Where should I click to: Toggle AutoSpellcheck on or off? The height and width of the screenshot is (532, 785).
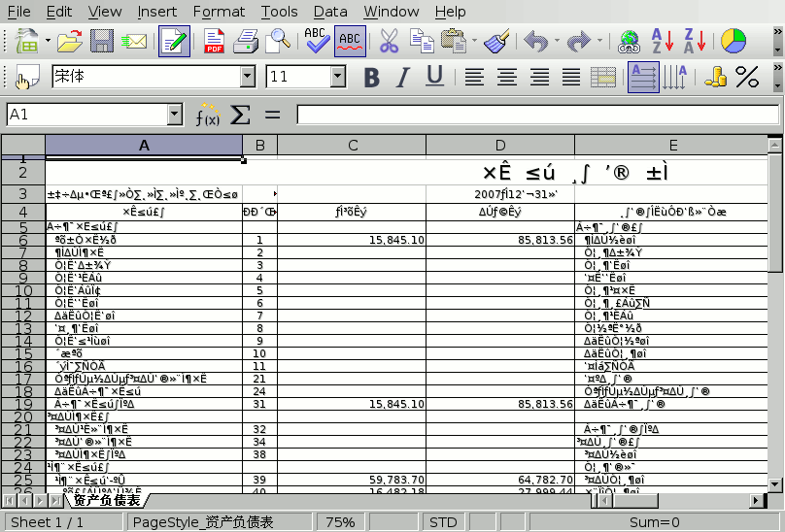[x=350, y=41]
